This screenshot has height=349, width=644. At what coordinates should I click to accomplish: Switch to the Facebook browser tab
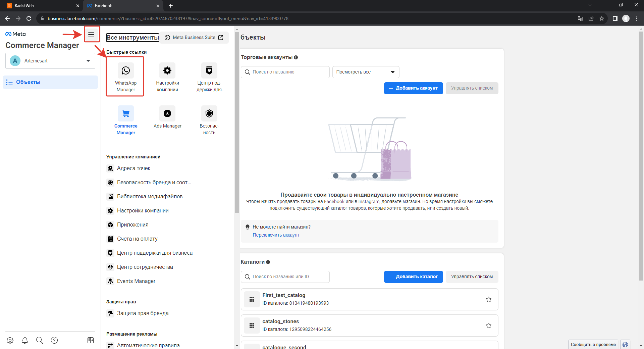coord(123,6)
